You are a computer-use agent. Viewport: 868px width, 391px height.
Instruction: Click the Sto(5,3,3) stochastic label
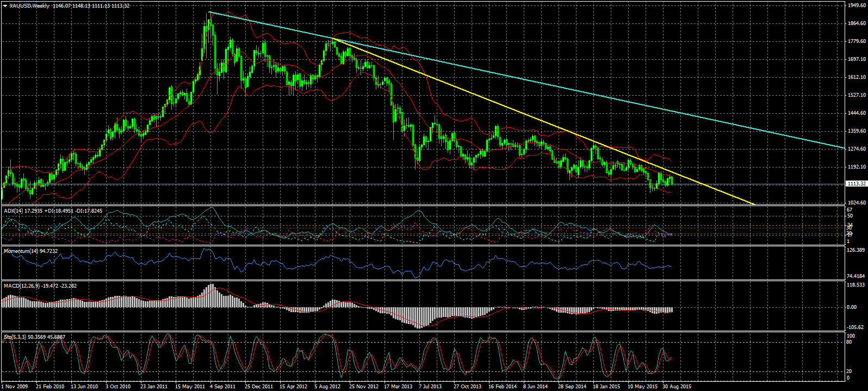[x=15, y=337]
